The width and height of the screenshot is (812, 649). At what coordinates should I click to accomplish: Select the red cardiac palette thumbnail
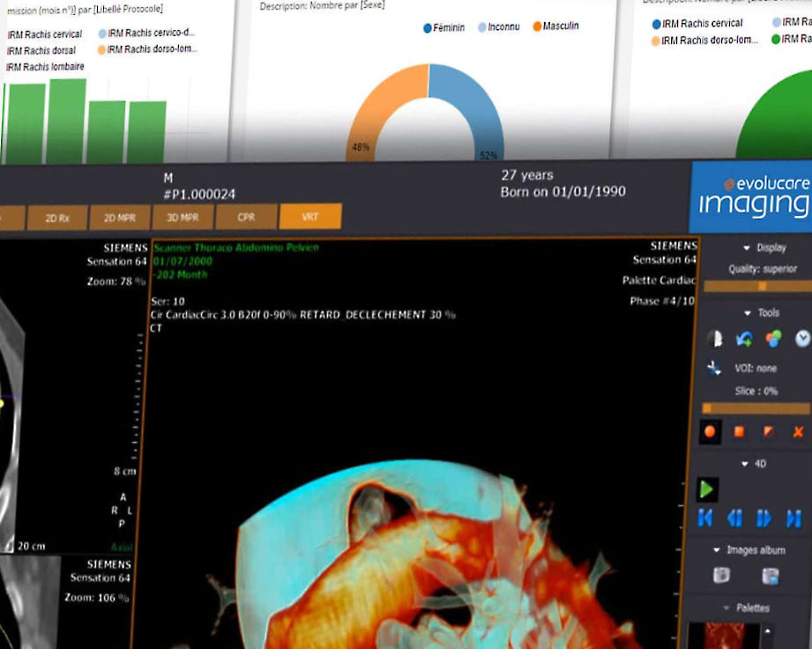click(724, 636)
